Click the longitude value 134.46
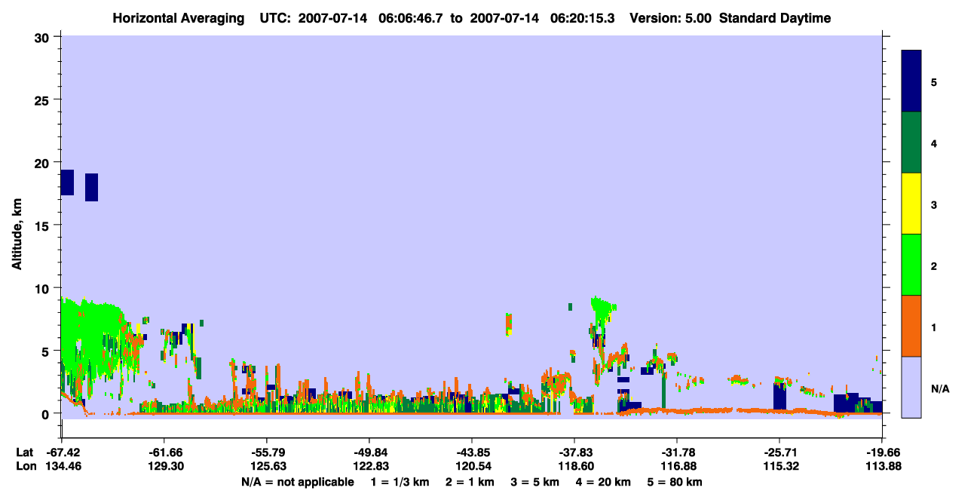The width and height of the screenshot is (980, 503). tap(62, 466)
